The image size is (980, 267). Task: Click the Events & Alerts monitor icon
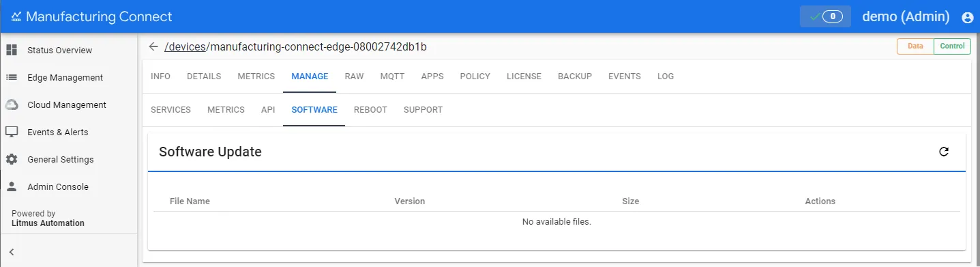12,132
